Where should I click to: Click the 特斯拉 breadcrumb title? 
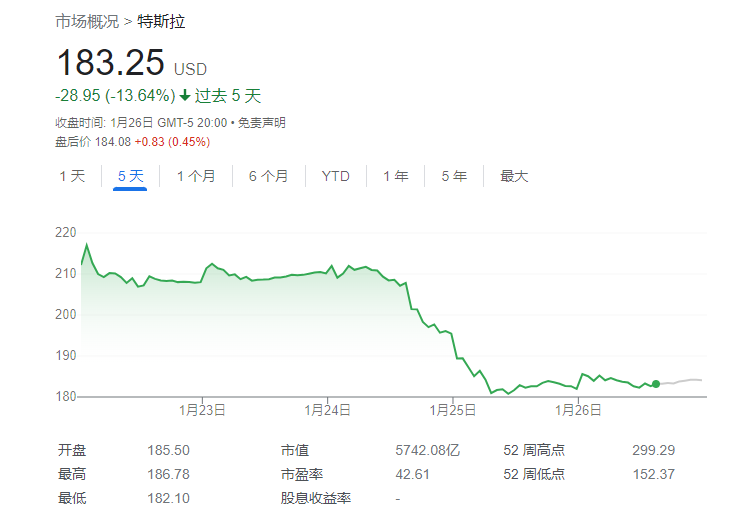(x=161, y=22)
